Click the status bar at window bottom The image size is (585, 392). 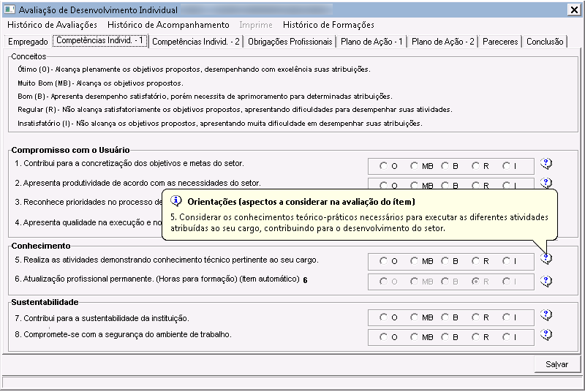point(291,382)
